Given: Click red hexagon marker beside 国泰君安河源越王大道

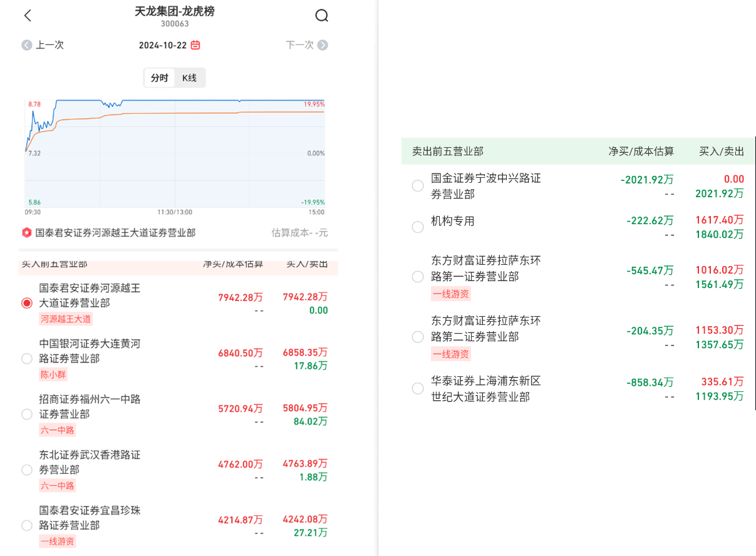Looking at the screenshot, I should click(26, 233).
